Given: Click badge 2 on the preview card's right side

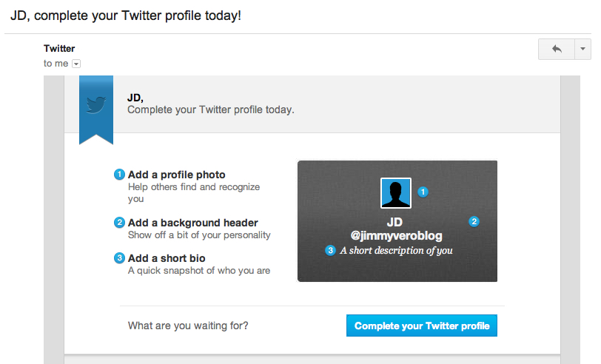Looking at the screenshot, I should [474, 221].
